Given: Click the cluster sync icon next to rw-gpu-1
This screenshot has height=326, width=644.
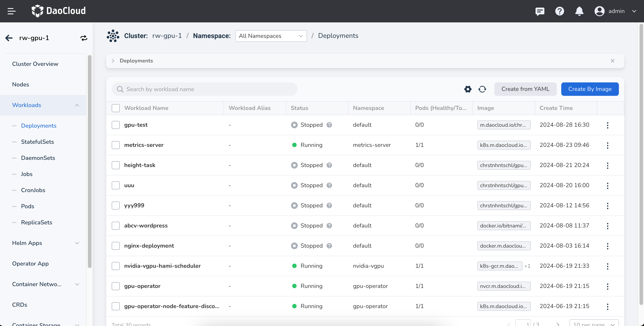Looking at the screenshot, I should (x=83, y=38).
